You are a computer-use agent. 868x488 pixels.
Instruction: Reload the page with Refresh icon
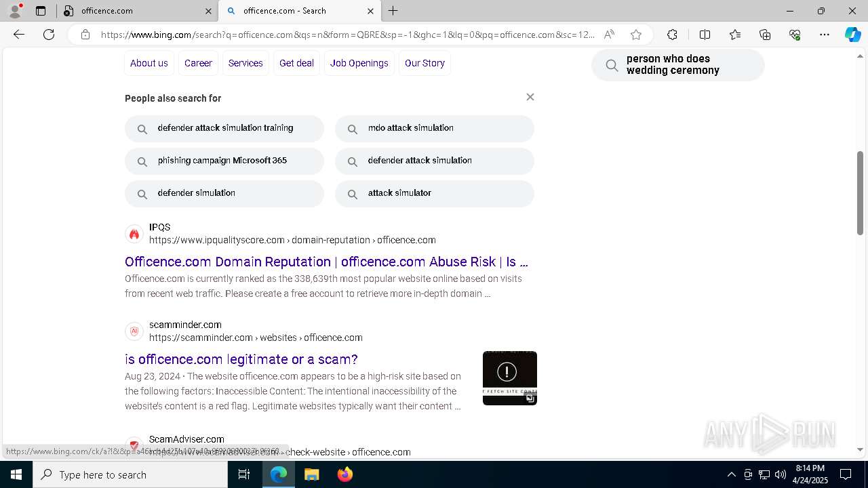(x=49, y=35)
